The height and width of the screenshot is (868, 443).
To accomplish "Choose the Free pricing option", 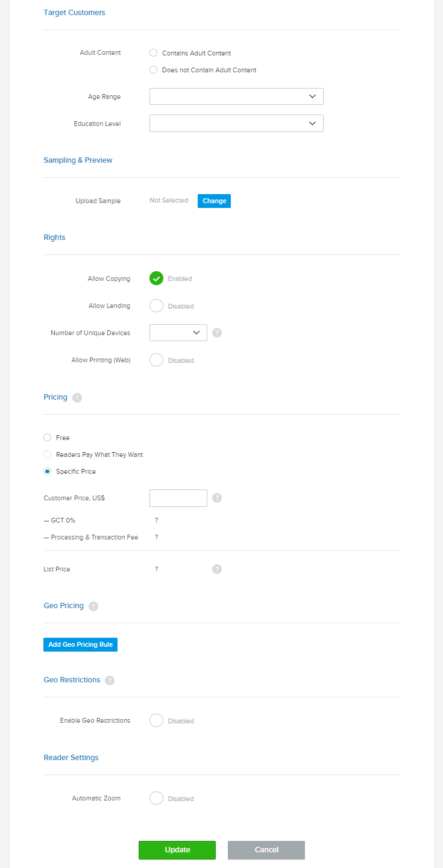I will pyautogui.click(x=47, y=438).
